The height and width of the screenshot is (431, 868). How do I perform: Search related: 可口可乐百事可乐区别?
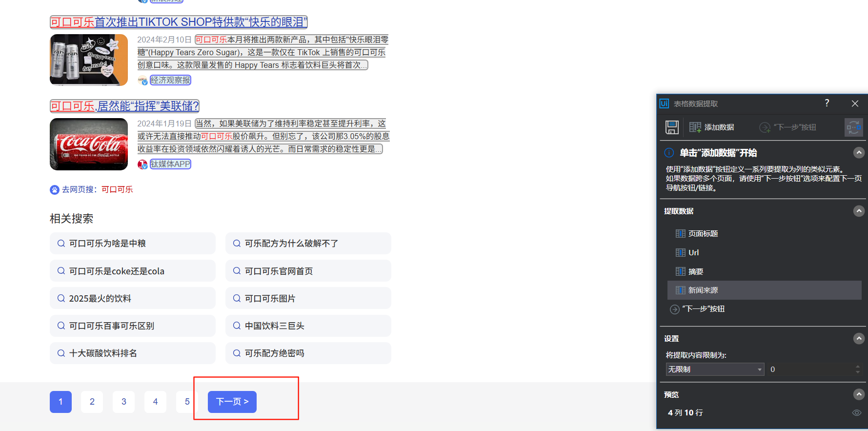coord(133,326)
